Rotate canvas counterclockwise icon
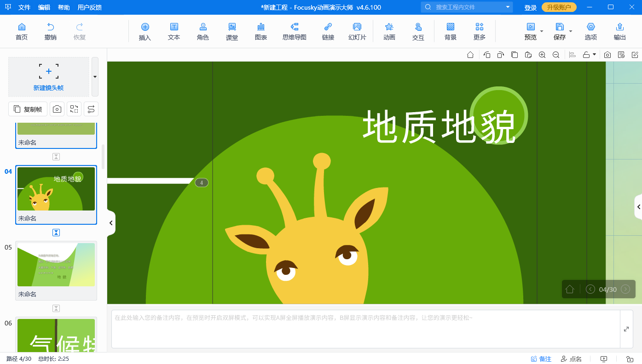Image resolution: width=642 pixels, height=364 pixels. (x=487, y=55)
